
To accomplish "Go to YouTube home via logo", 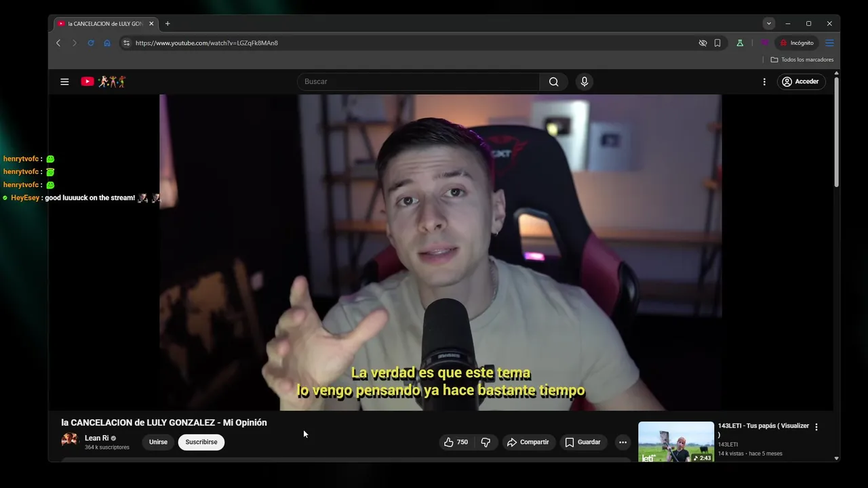I will coord(103,81).
